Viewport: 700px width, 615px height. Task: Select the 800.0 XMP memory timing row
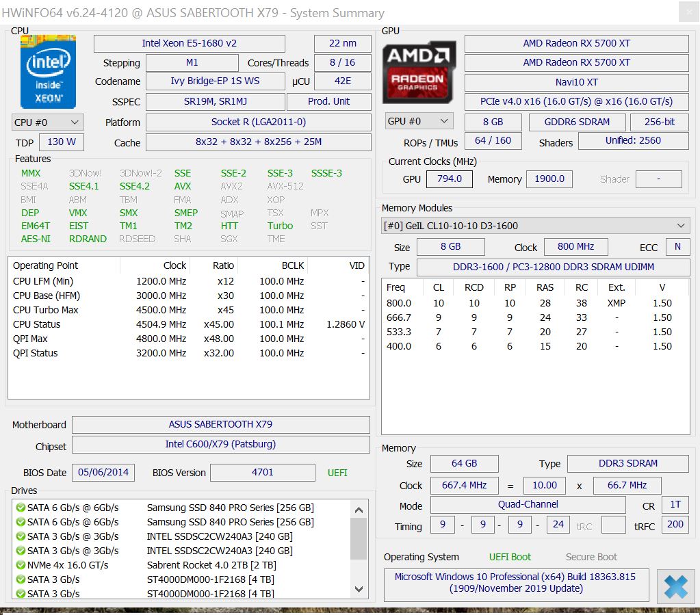534,303
